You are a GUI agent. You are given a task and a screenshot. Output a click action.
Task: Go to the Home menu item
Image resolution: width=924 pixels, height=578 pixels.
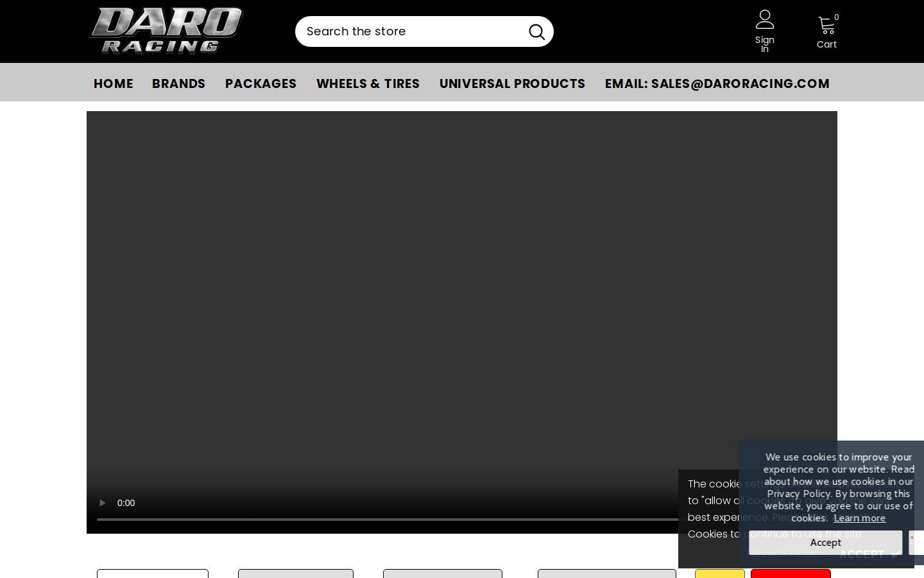(x=114, y=83)
